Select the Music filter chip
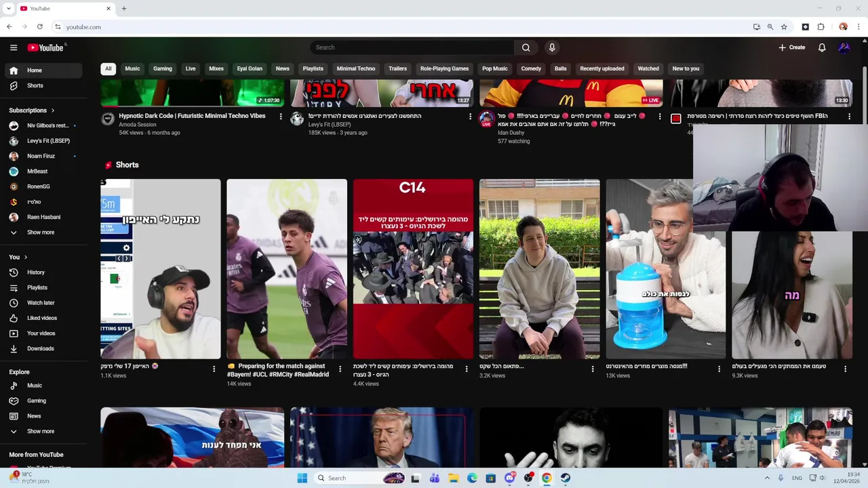The height and width of the screenshot is (488, 868). click(x=132, y=68)
